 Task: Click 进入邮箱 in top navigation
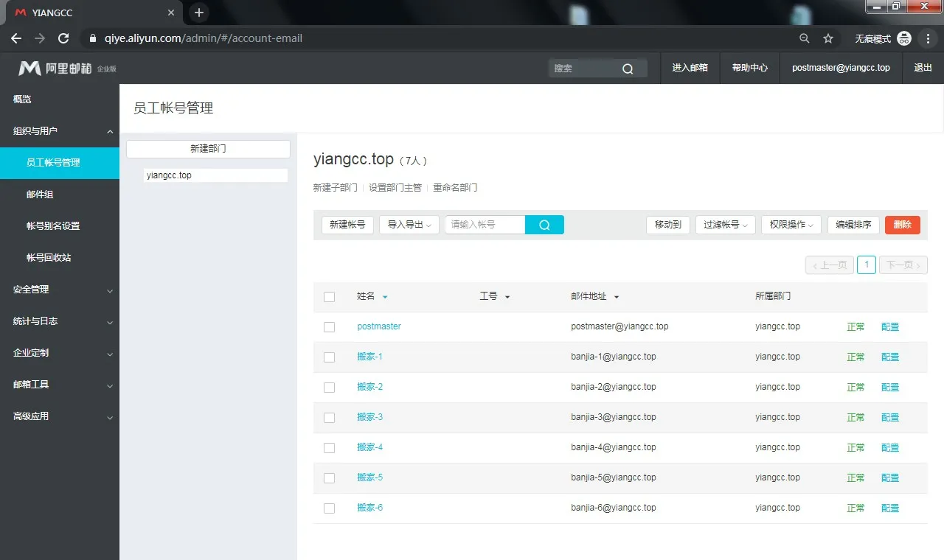[690, 68]
